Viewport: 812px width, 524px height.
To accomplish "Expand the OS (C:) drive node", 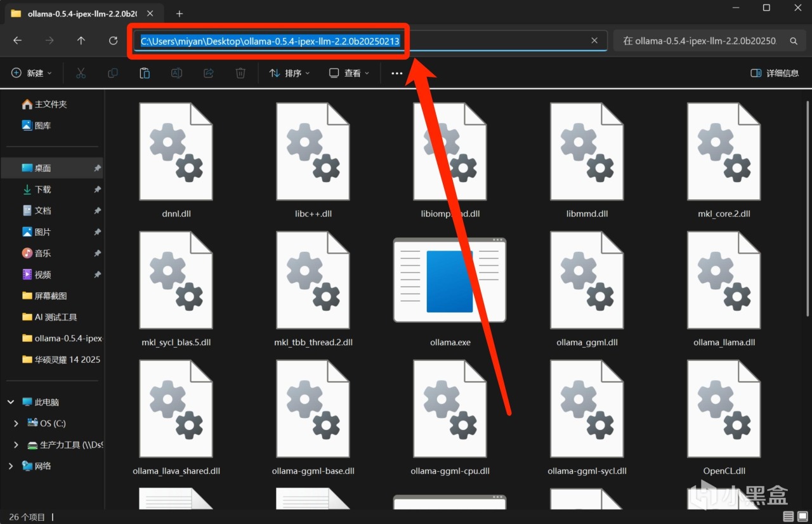I will tap(16, 423).
